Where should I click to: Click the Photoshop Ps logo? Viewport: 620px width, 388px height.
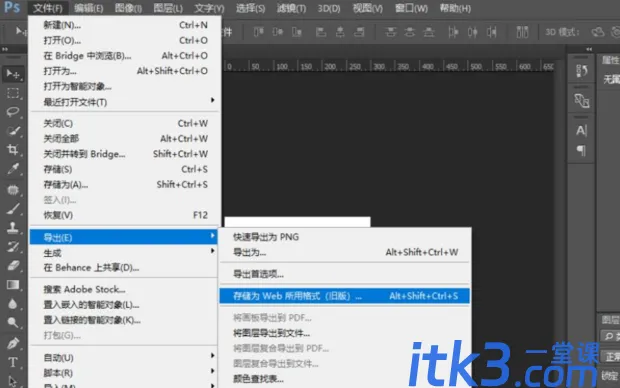(x=12, y=7)
